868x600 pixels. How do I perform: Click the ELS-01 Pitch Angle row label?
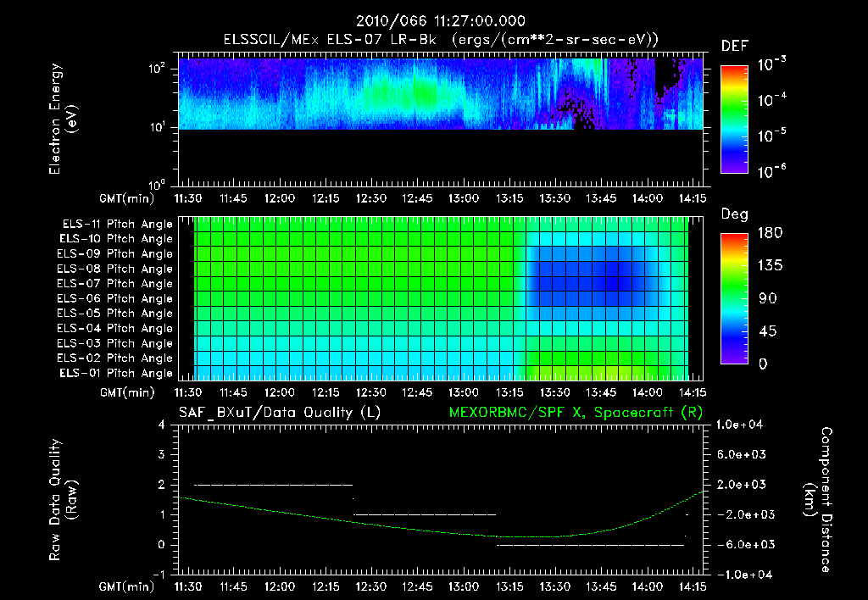point(116,373)
